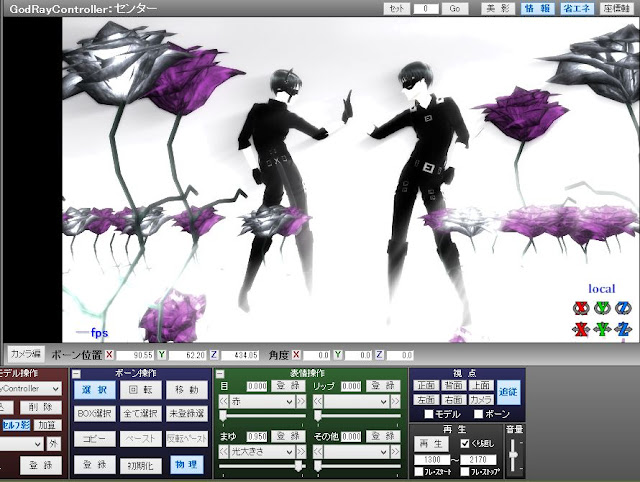Image resolution: width=640 pixels, height=482 pixels.
Task: Click the カメラ編 camera edit button
Action: [25, 354]
